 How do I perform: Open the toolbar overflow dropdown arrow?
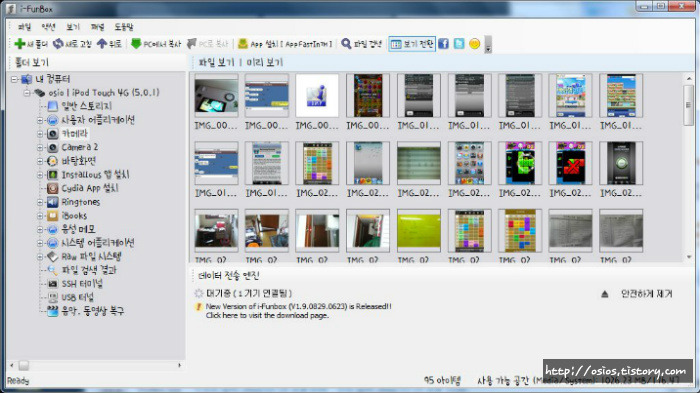point(488,44)
